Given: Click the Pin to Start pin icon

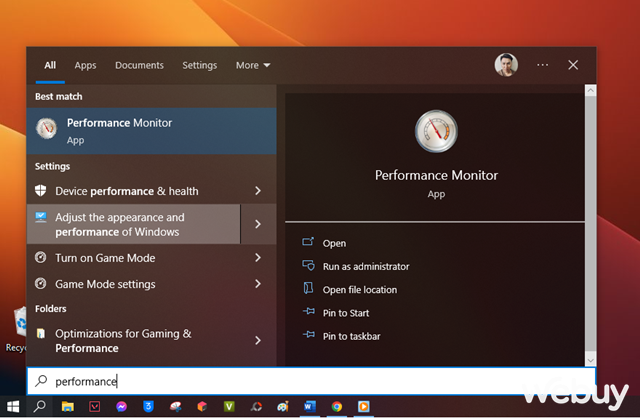Looking at the screenshot, I should pos(309,311).
